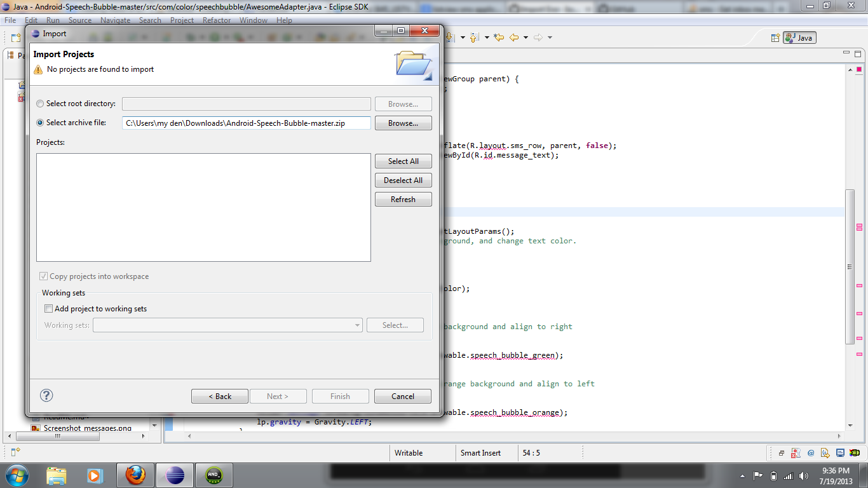Viewport: 868px width, 488px height.
Task: Click the Windows Start orb
Action: [17, 475]
